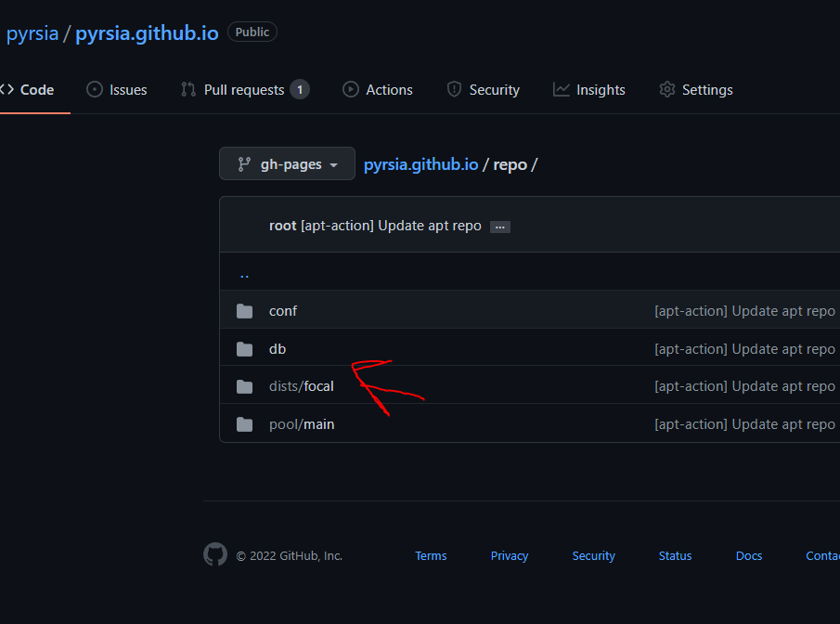Click the Issues circle icon

[x=95, y=89]
